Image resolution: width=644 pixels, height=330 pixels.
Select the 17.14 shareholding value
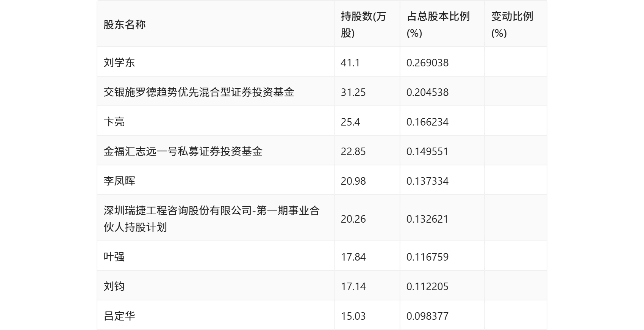(x=353, y=286)
